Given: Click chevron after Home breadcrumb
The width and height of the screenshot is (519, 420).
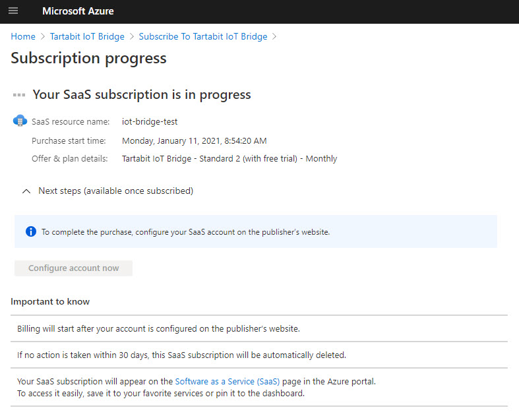Looking at the screenshot, I should click(42, 36).
